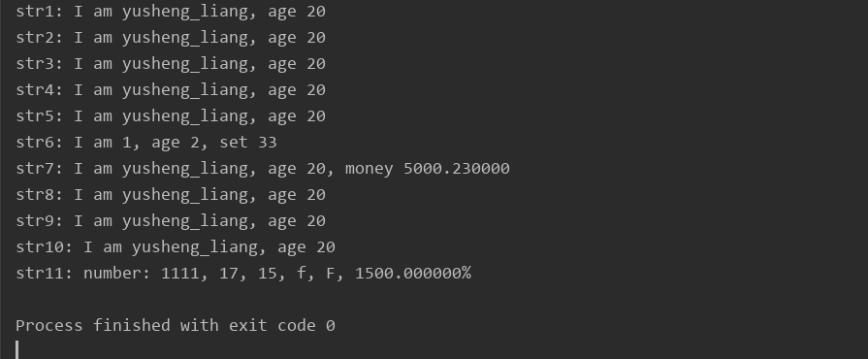Place cursor on the str9 output line
This screenshot has width=868, height=359.
(x=171, y=221)
